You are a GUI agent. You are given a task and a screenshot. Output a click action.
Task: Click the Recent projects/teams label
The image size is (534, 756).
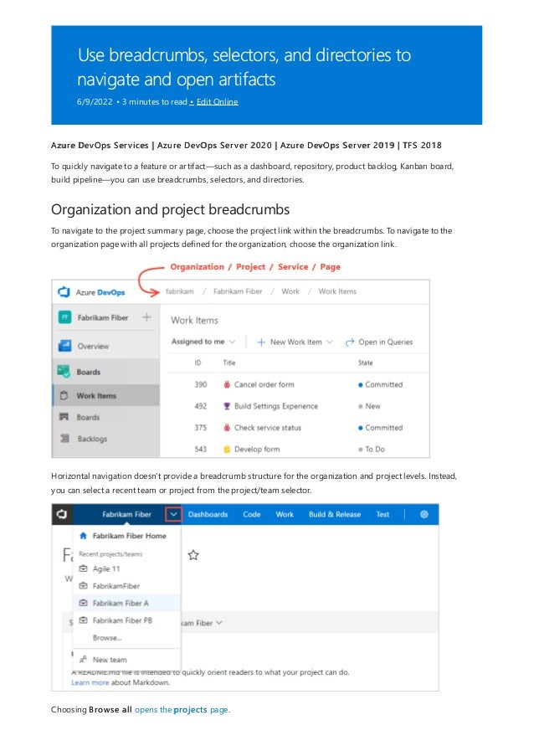(x=110, y=554)
